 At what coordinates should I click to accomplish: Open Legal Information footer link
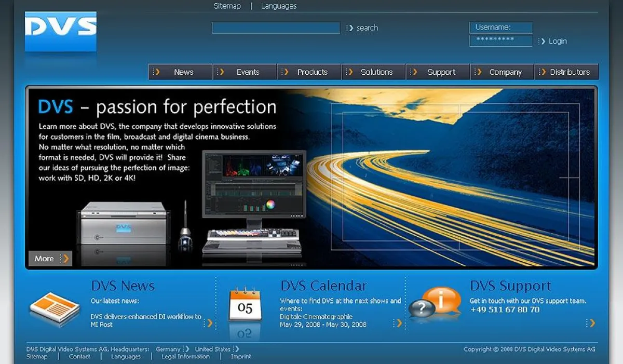pyautogui.click(x=185, y=356)
